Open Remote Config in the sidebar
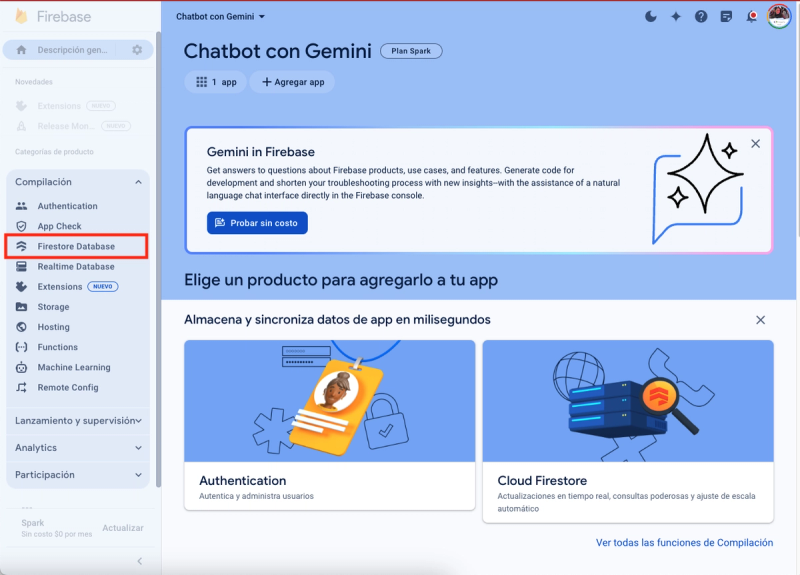Image resolution: width=800 pixels, height=575 pixels. 68,387
